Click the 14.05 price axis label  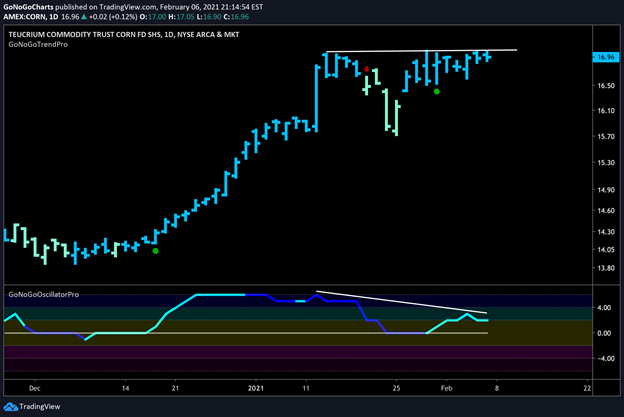606,250
